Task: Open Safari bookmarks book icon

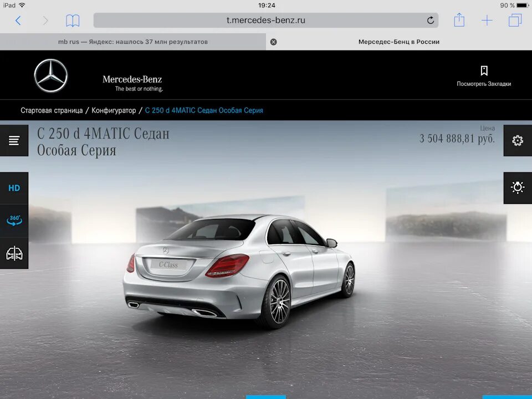Action: point(73,21)
